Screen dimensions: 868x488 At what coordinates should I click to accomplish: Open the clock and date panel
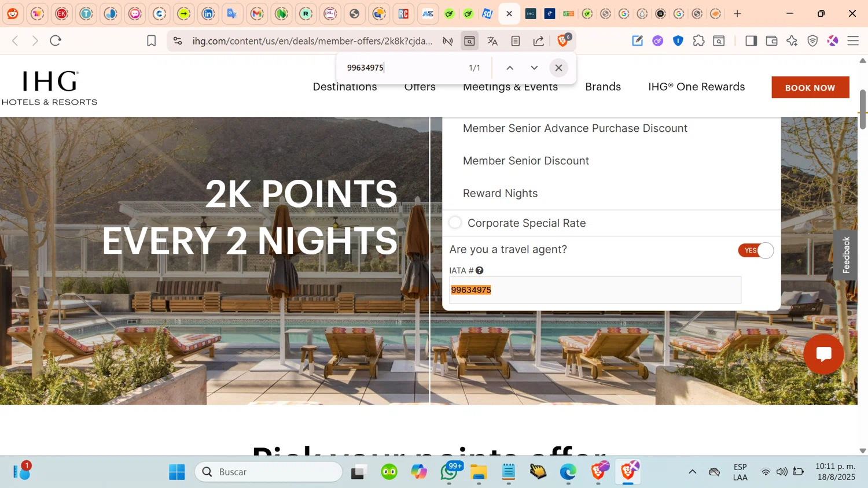(x=836, y=472)
